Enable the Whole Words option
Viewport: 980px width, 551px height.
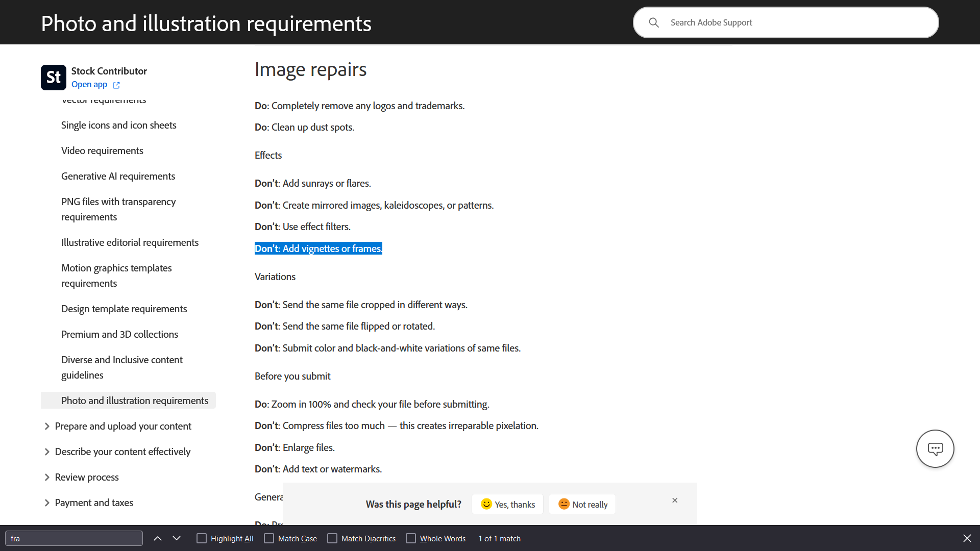point(410,538)
